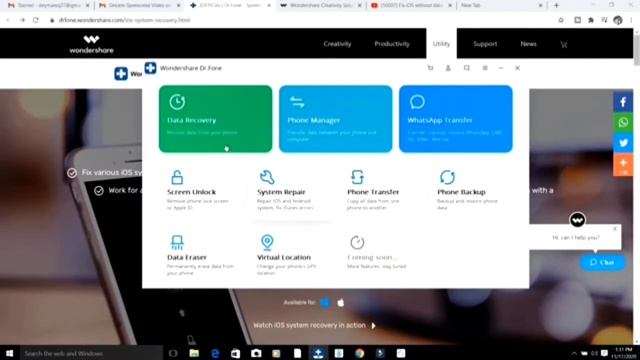
Task: Click the Virtual Location pin icon
Action: (x=267, y=242)
